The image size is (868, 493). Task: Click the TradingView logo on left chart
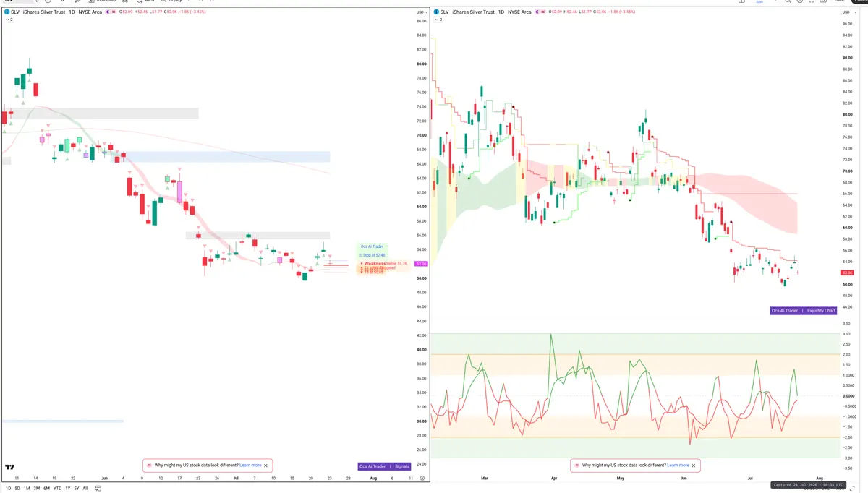click(x=9, y=468)
